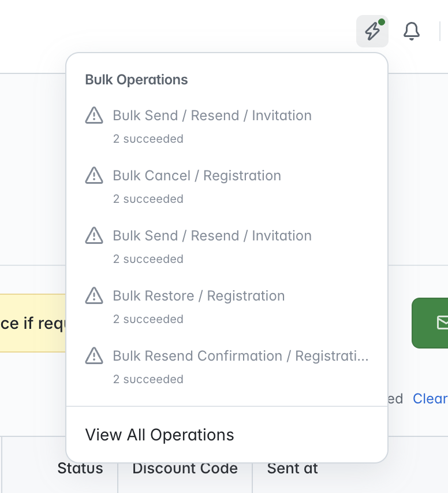Screen dimensions: 448x493
Task: Sort by the Status column header
Action: (80, 468)
